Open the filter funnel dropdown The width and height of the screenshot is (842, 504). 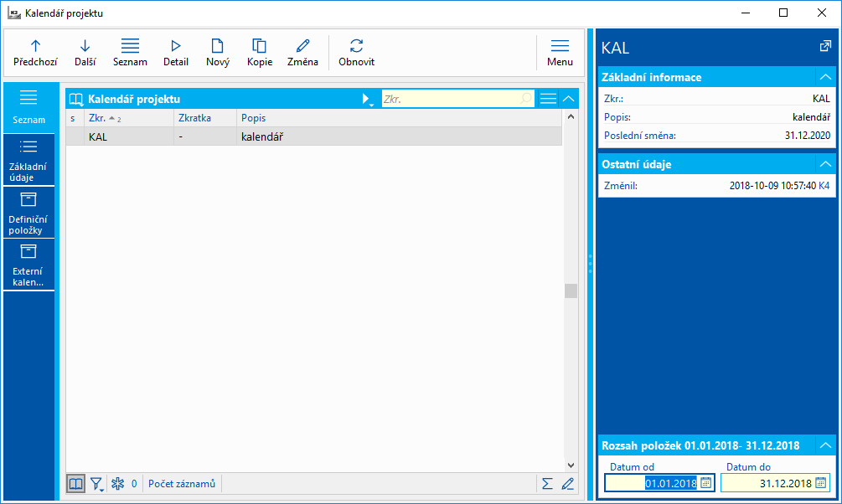[96, 484]
